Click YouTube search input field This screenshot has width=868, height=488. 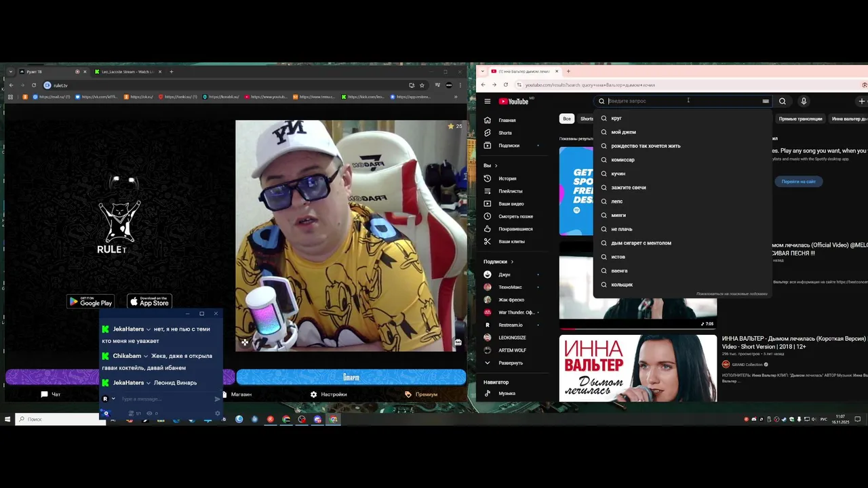pos(682,101)
